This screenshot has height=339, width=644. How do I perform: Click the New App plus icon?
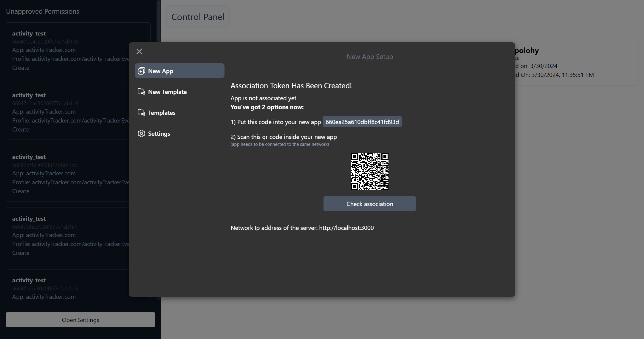click(141, 71)
